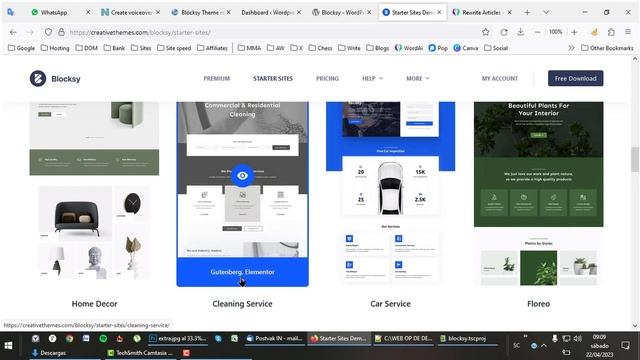Open the Other Bookmarks folder
The height and width of the screenshot is (360, 640).
coord(607,48)
